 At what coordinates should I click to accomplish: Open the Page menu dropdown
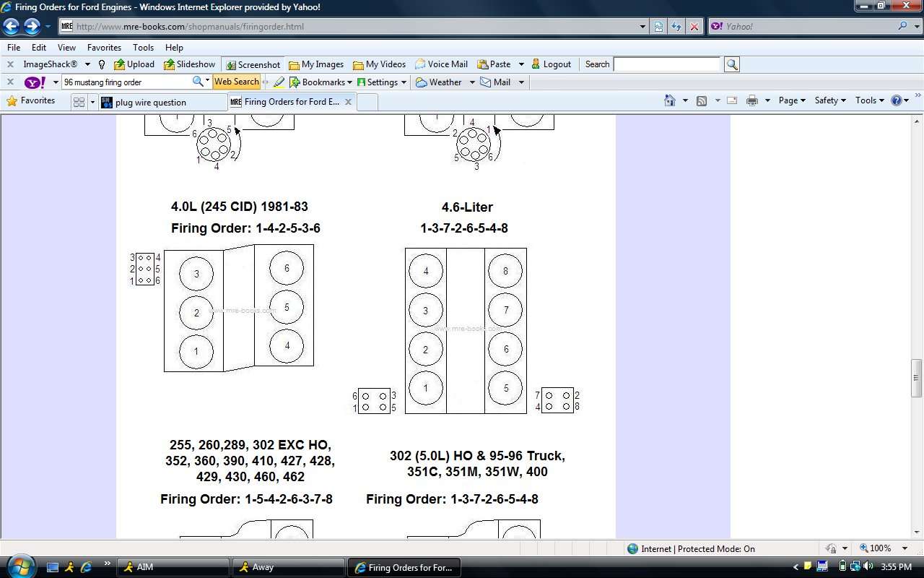point(792,100)
